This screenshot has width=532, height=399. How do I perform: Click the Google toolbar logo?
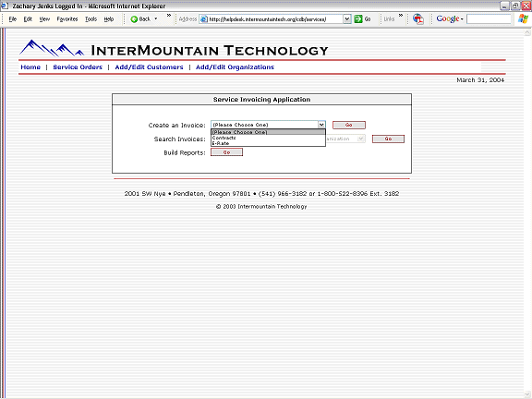[x=448, y=19]
